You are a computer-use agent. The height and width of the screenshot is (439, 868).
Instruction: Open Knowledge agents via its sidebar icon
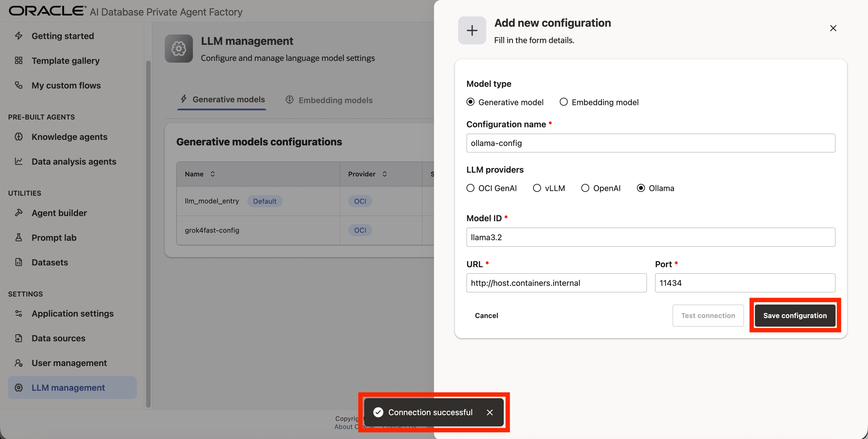pyautogui.click(x=19, y=137)
